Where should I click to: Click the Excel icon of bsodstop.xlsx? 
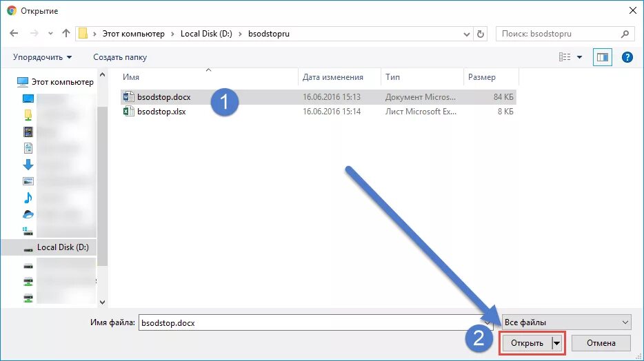[128, 111]
